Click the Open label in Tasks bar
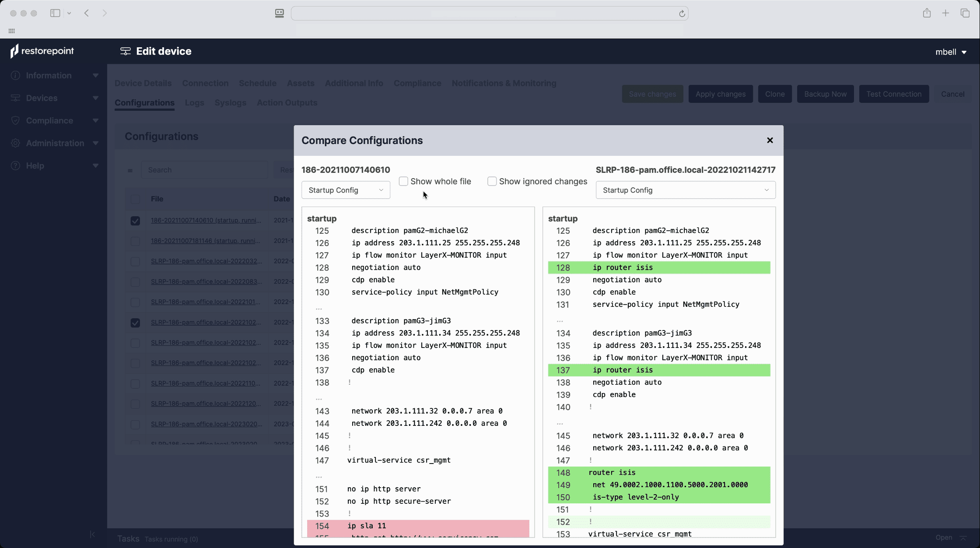 coord(944,537)
